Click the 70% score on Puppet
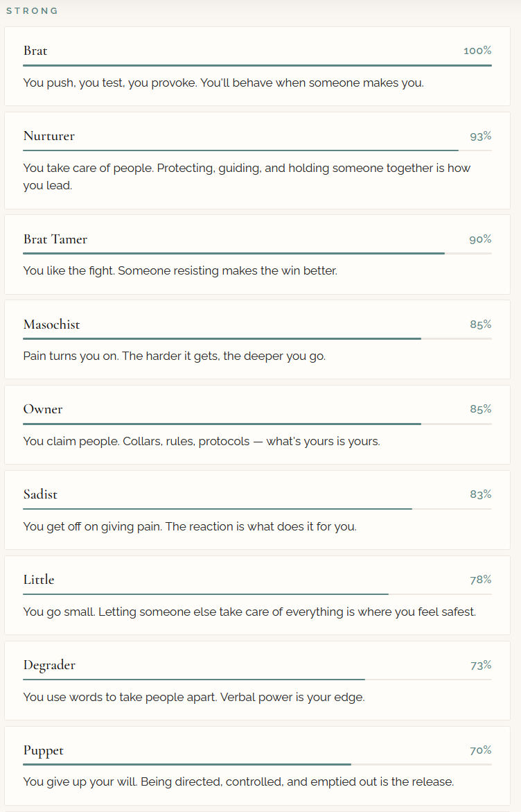This screenshot has height=812, width=521. 480,750
